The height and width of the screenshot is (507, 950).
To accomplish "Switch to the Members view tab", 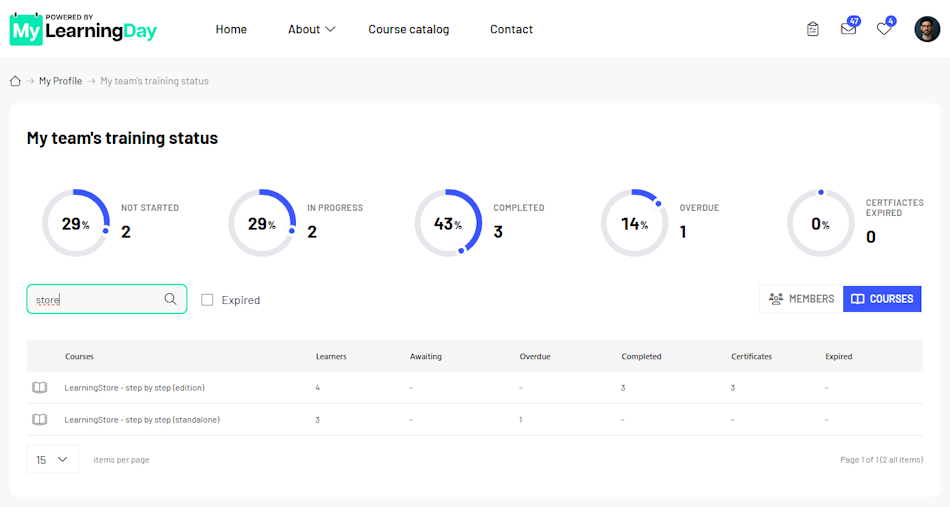I will tap(801, 299).
